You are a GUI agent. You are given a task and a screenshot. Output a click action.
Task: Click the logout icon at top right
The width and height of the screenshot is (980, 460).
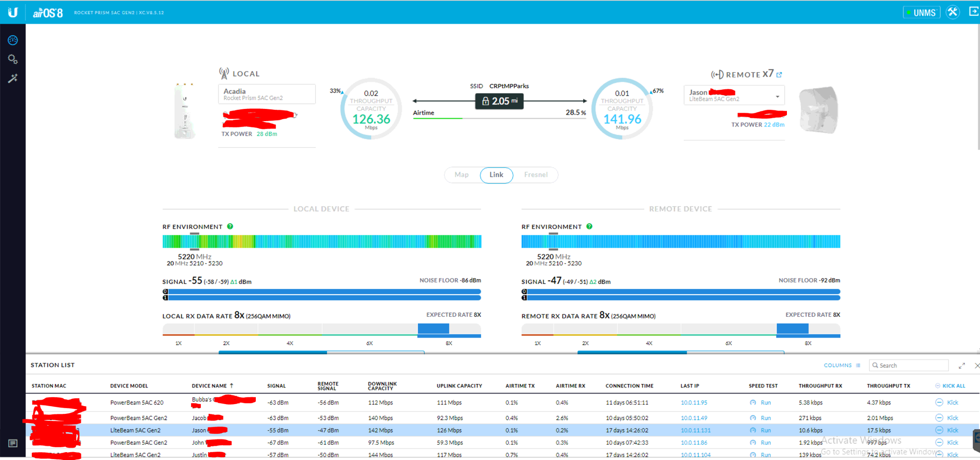(x=974, y=12)
